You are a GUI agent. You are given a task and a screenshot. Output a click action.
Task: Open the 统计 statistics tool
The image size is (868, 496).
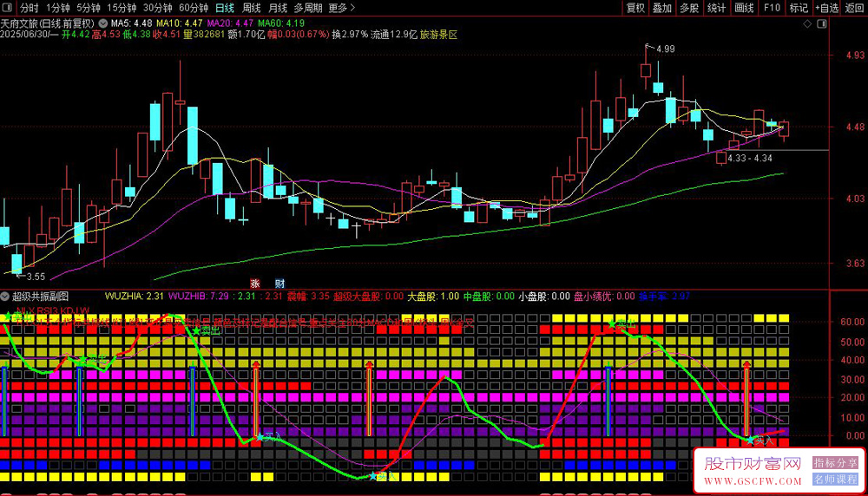pyautogui.click(x=716, y=8)
